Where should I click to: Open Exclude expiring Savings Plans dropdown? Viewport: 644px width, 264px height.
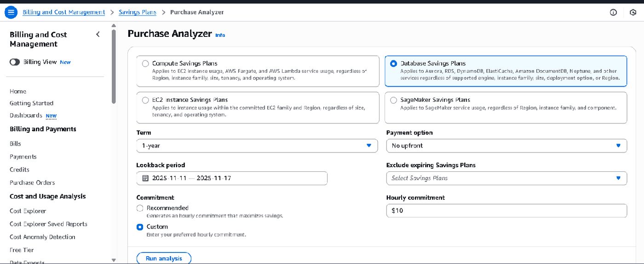[x=506, y=178]
